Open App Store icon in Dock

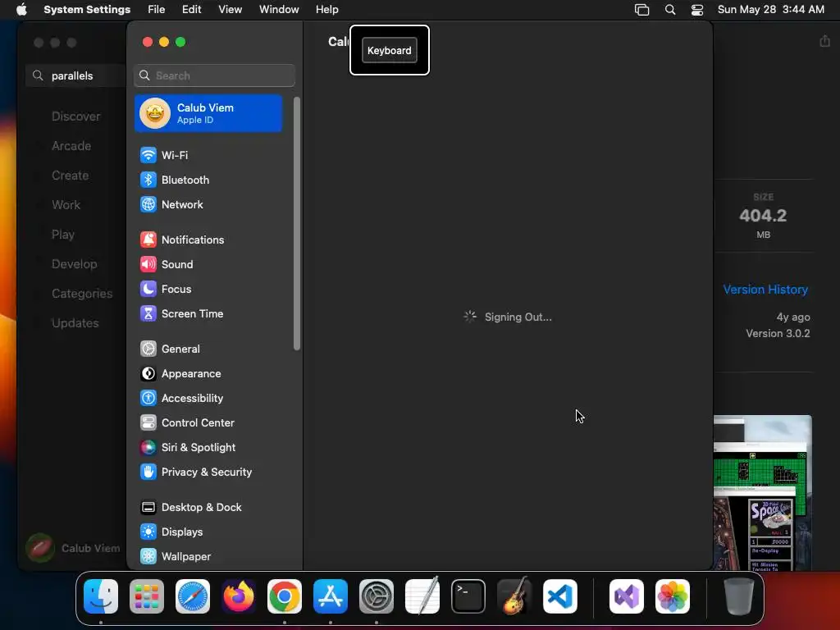[331, 596]
